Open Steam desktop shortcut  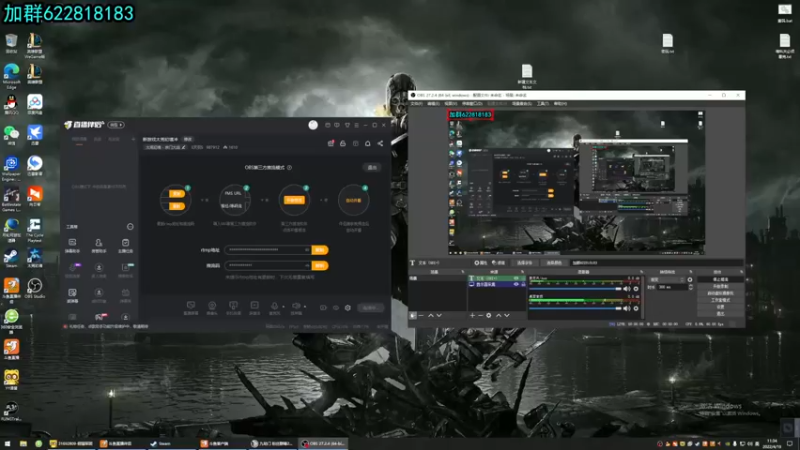(x=11, y=258)
